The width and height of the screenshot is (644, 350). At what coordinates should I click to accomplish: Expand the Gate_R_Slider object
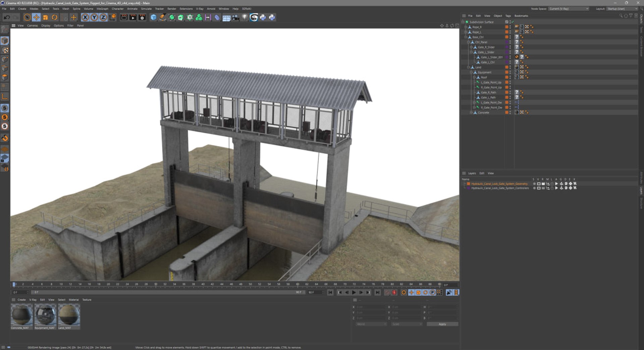[471, 47]
